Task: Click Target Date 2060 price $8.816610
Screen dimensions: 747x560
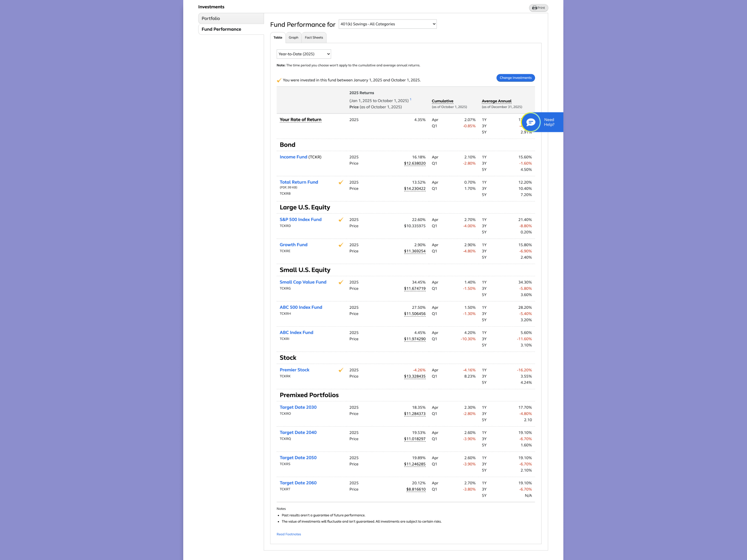Action: point(416,490)
